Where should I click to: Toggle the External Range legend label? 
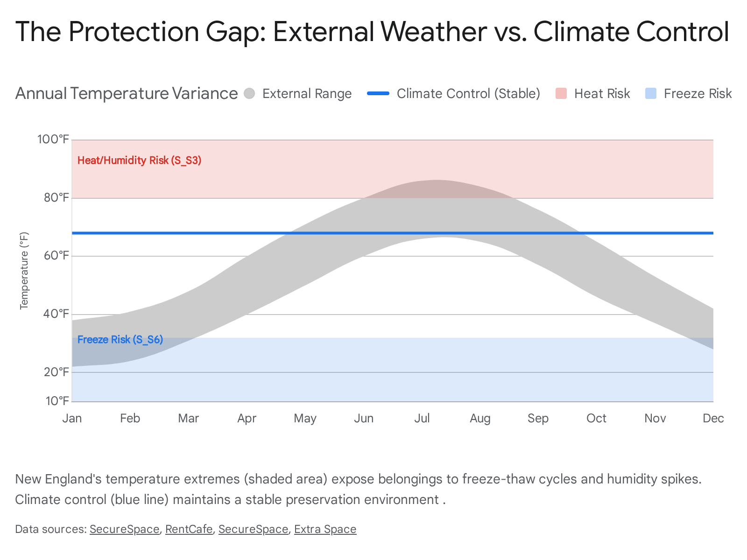coord(307,94)
